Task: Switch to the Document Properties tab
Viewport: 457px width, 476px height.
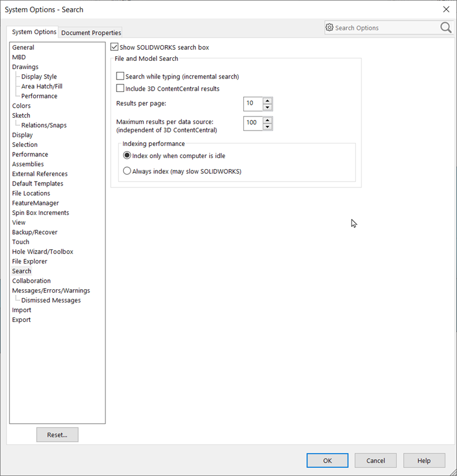Action: coord(91,32)
